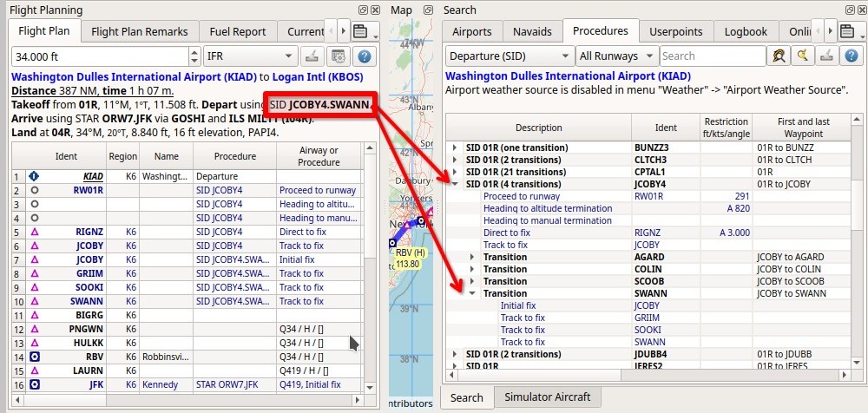Open the All Runways filter dropdown
The height and width of the screenshot is (413, 868).
coord(617,56)
